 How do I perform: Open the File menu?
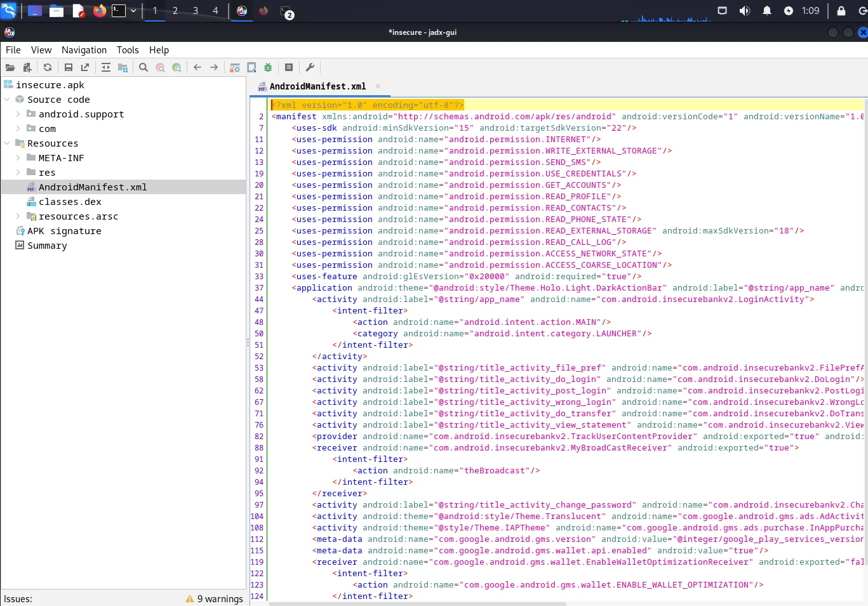[x=13, y=50]
